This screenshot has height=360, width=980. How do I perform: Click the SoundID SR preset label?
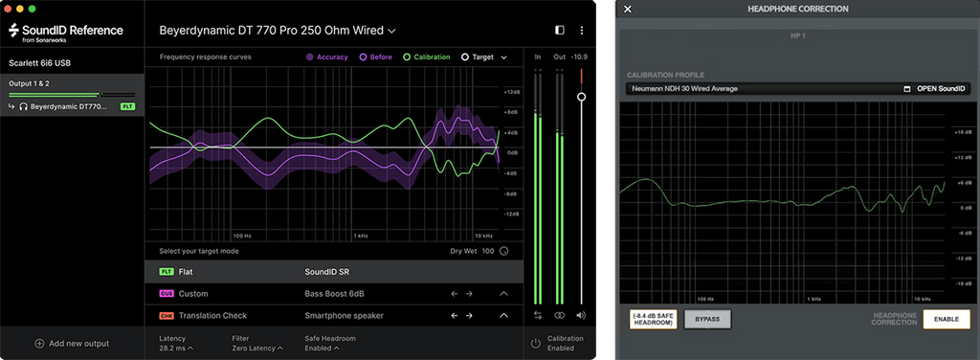(x=327, y=272)
